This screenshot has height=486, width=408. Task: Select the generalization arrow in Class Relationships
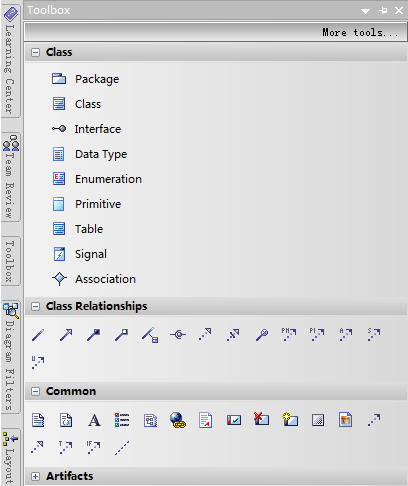tap(66, 335)
